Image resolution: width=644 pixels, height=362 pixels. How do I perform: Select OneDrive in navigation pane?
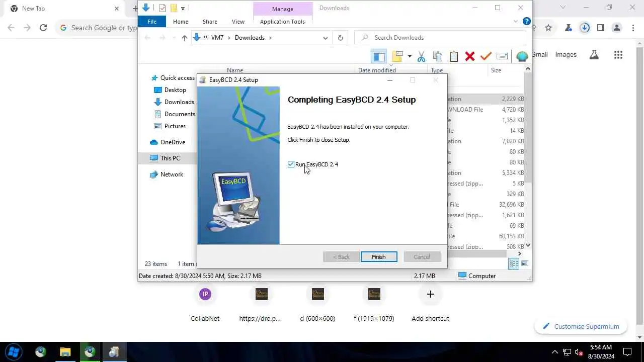pyautogui.click(x=173, y=142)
